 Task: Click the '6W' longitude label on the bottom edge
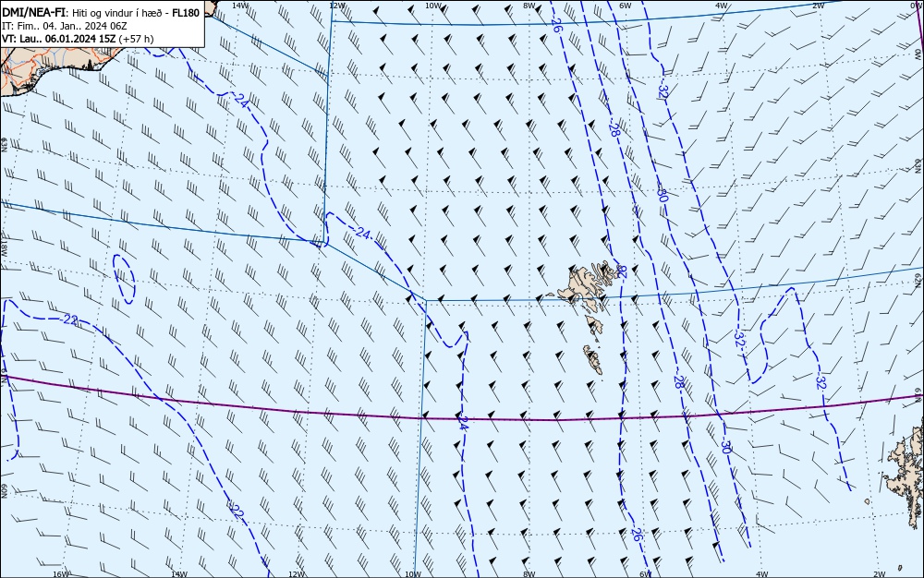pos(645,574)
